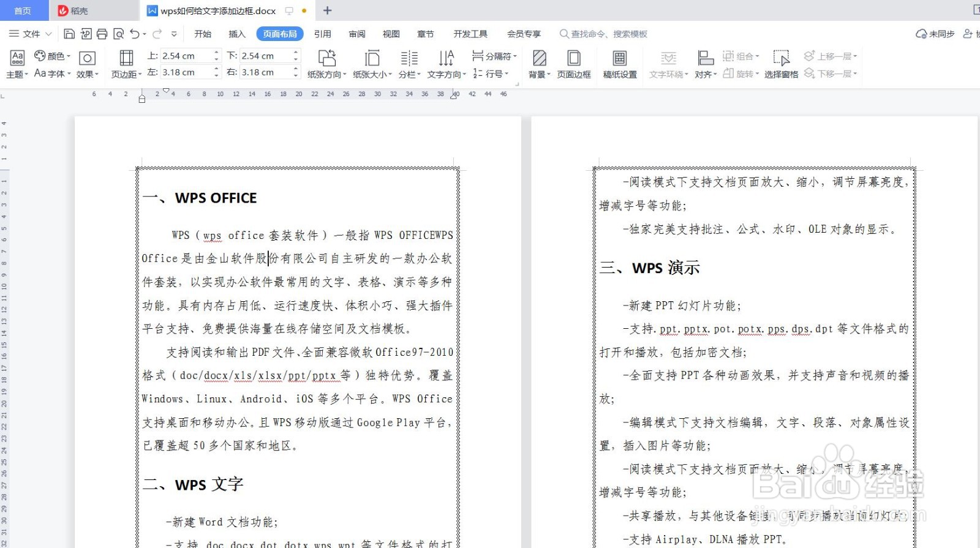
Task: Click the Redo arrow
Action: [157, 34]
